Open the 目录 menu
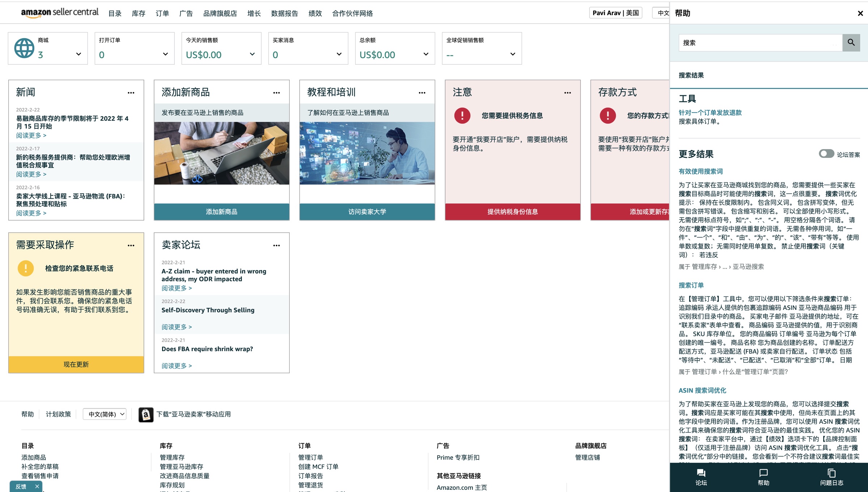This screenshot has width=868, height=492. pyautogui.click(x=115, y=13)
